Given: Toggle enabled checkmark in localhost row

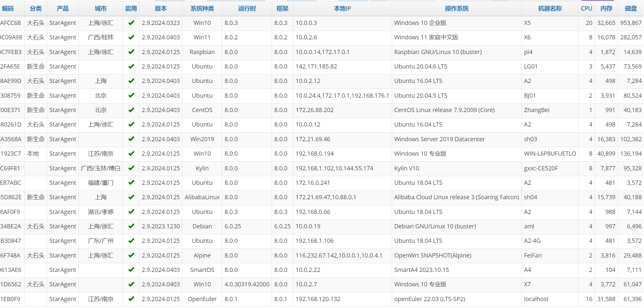Looking at the screenshot, I should pyautogui.click(x=131, y=299).
